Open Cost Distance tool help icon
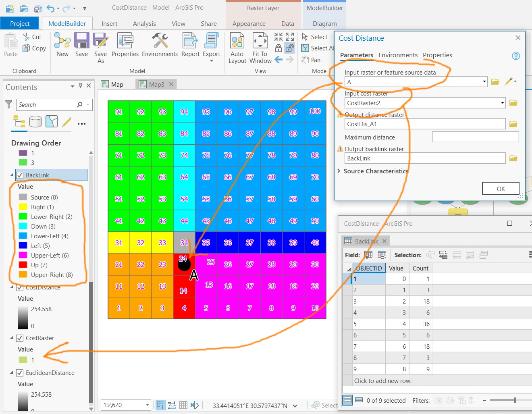Image resolution: width=532 pixels, height=414 pixels. tap(516, 56)
